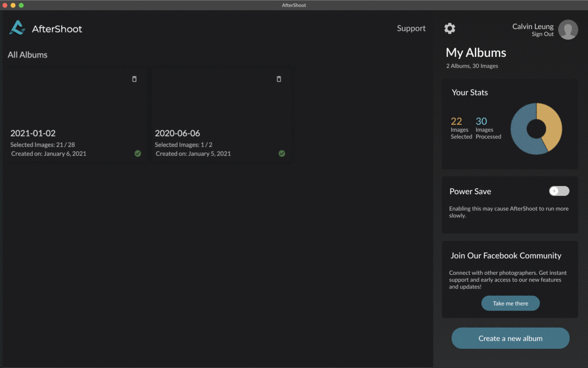The width and height of the screenshot is (588, 368).
Task: Click 'Selected Images: 1 / 2' text
Action: 184,145
